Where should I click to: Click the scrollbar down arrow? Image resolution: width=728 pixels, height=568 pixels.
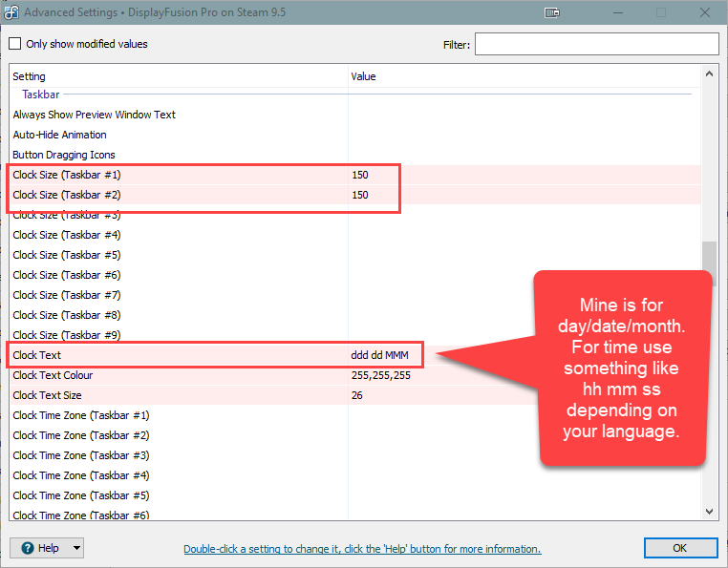click(709, 512)
